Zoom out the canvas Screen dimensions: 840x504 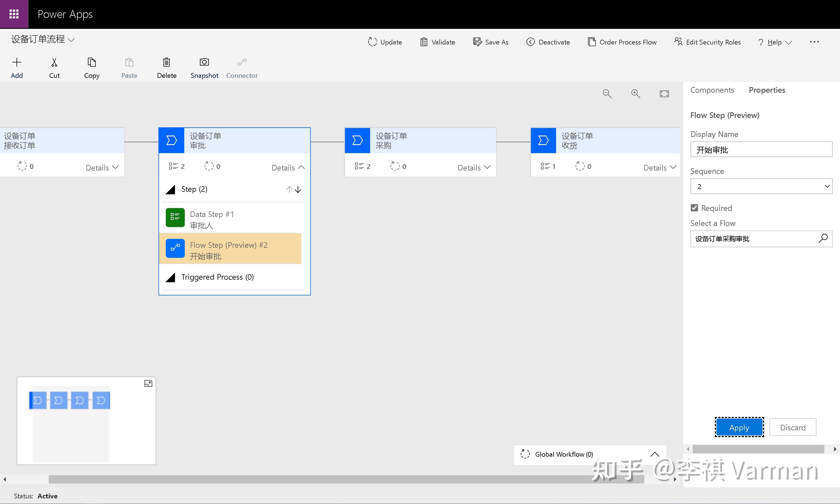point(607,94)
